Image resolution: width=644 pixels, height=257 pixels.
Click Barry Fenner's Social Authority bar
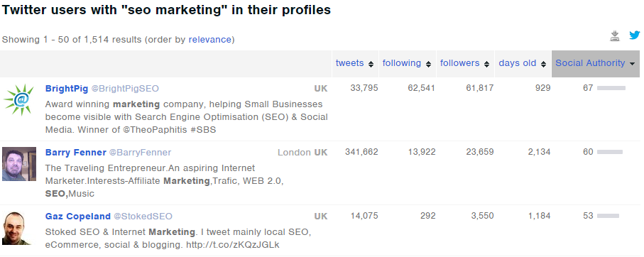(610, 153)
